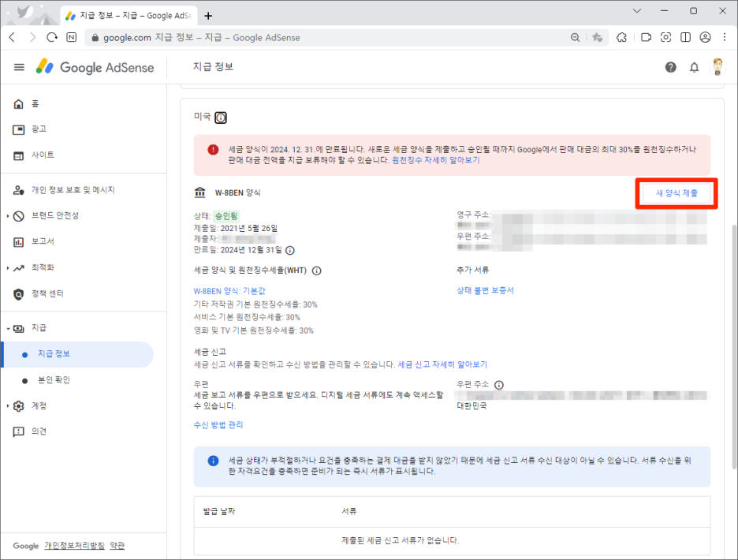Expand the 계정 section arrow
The image size is (738, 560).
[8, 405]
